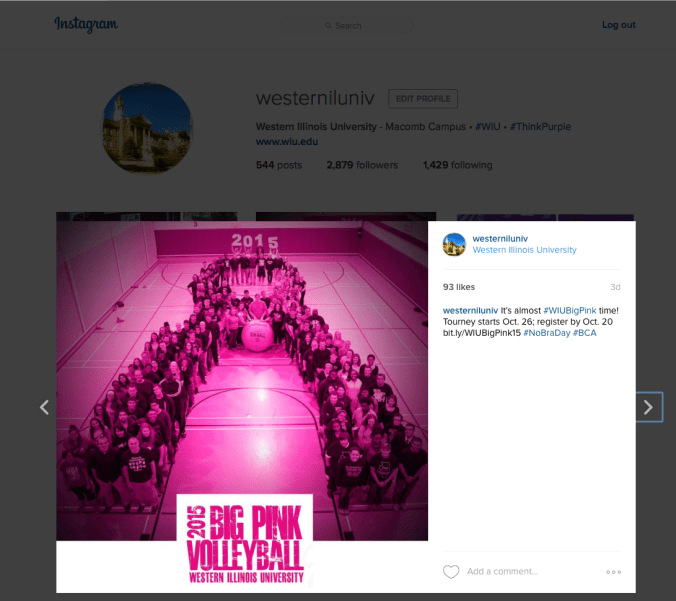Like the post with the heart icon
The height and width of the screenshot is (601, 676).
pos(451,572)
